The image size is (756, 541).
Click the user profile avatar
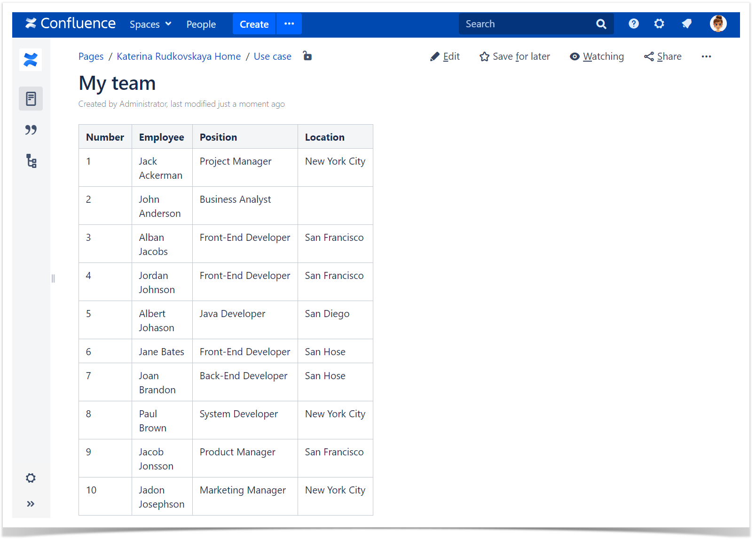pyautogui.click(x=718, y=24)
